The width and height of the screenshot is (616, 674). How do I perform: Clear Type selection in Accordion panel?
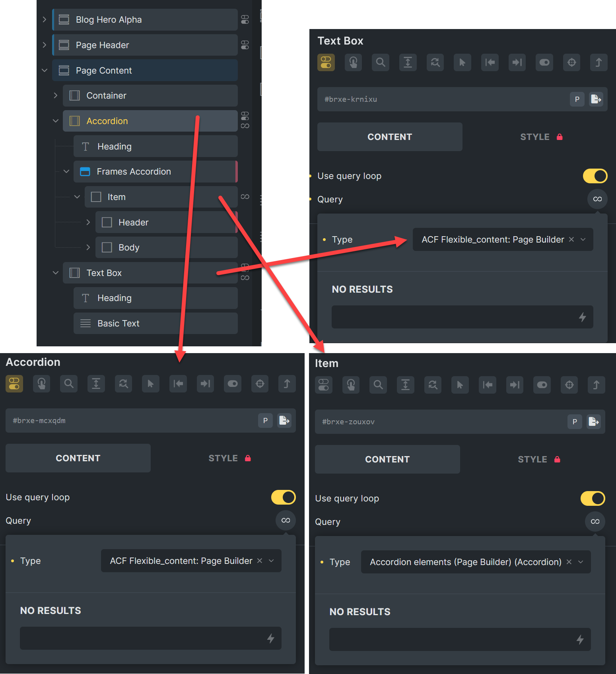(259, 561)
